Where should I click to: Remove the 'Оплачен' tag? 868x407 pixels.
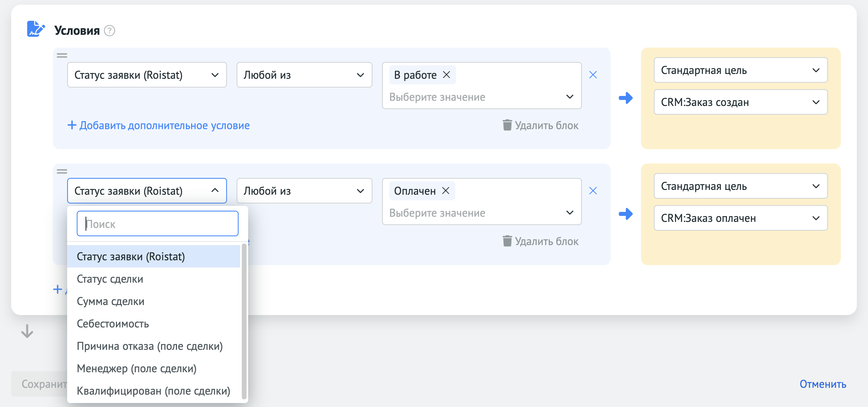(x=446, y=191)
